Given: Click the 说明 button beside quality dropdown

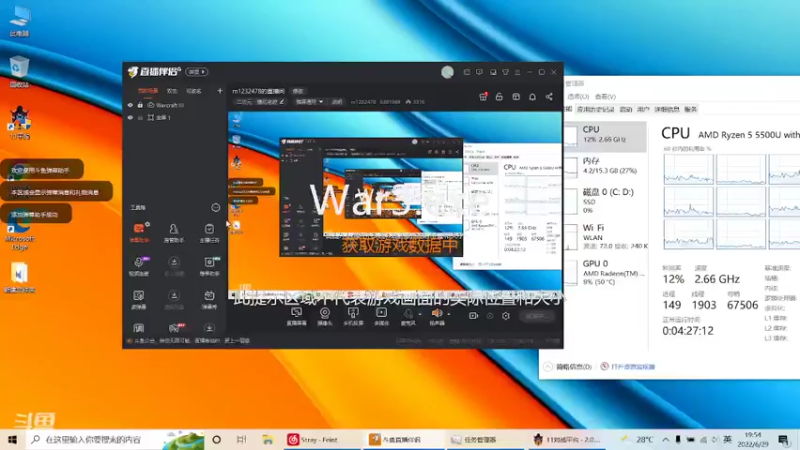Looking at the screenshot, I should [x=337, y=102].
